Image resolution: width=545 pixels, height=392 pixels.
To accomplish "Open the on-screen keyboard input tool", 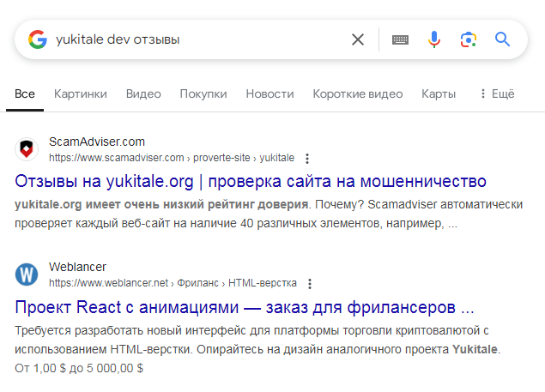I will pos(401,39).
